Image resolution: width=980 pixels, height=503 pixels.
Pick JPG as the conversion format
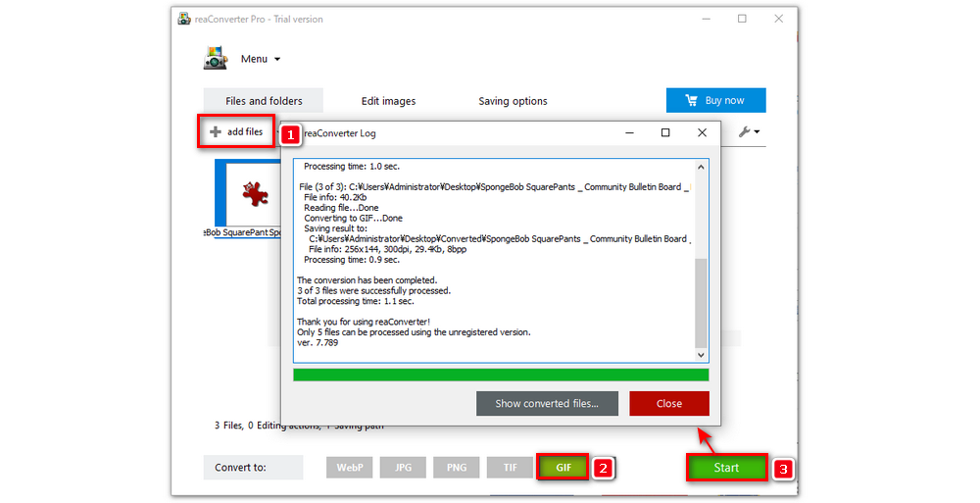(x=404, y=468)
